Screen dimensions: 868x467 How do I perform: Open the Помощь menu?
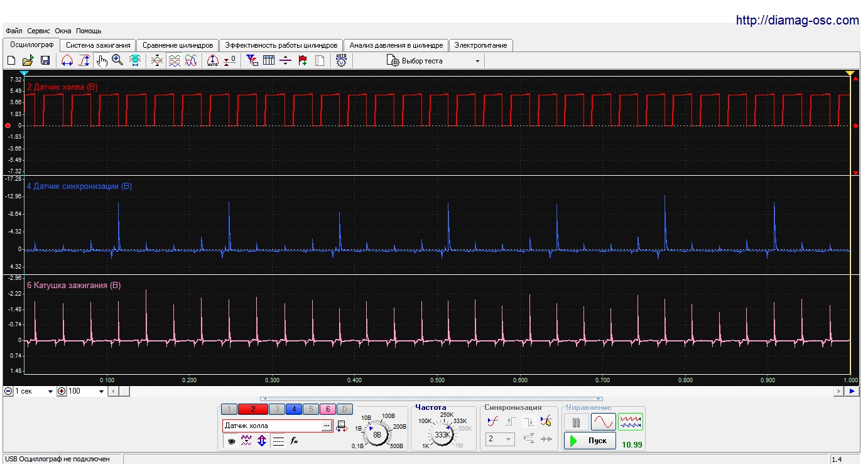coord(89,31)
